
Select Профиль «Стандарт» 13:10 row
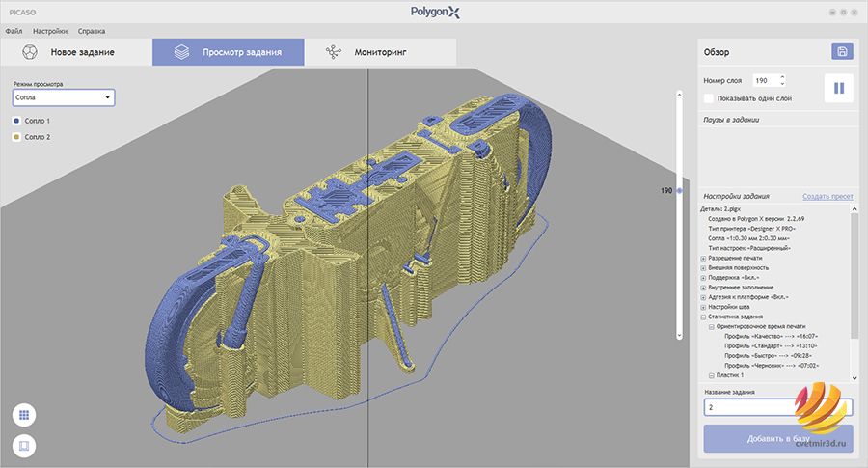click(771, 346)
